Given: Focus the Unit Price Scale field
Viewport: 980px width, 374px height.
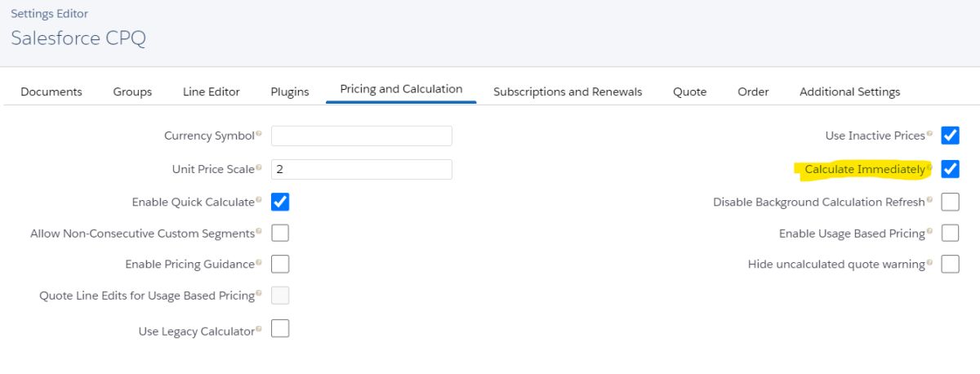Looking at the screenshot, I should [x=361, y=169].
